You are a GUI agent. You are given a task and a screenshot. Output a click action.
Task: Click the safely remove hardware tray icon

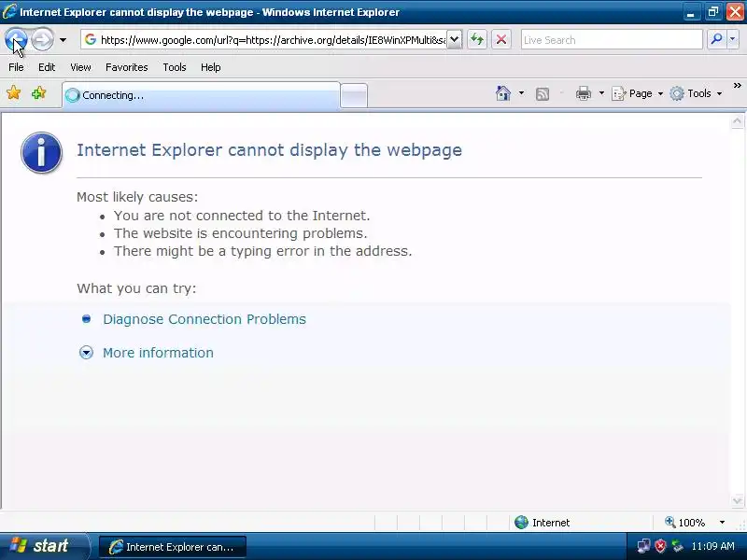677,546
